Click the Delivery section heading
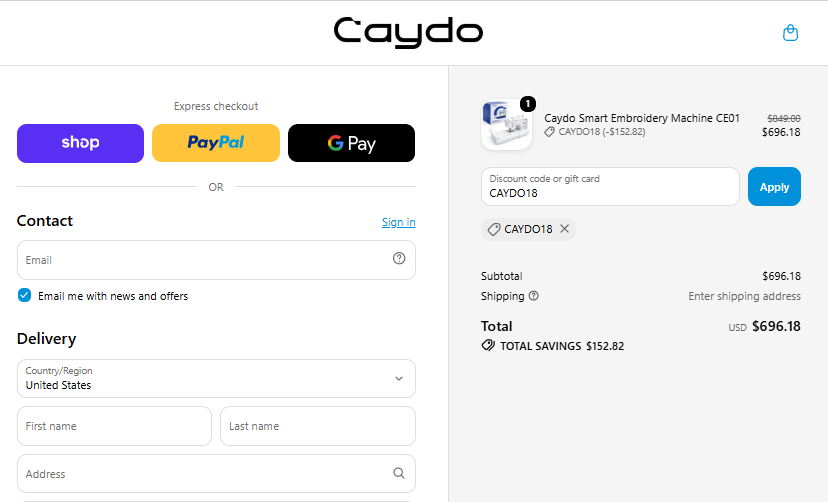Viewport: 828px width, 502px height. pos(46,339)
